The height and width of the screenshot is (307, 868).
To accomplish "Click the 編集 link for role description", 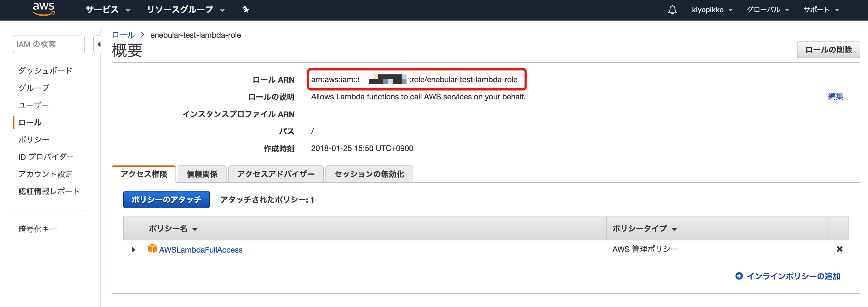I will point(835,96).
